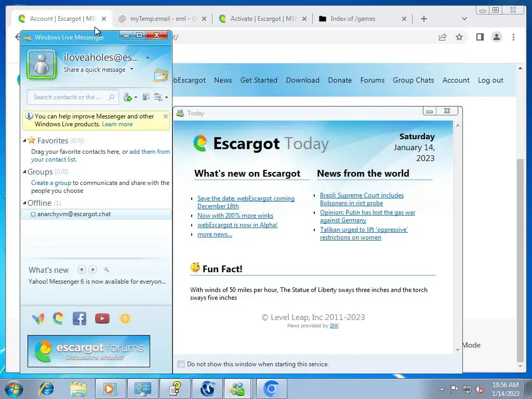
Task: Click the volume muted tray icon
Action: point(480,389)
